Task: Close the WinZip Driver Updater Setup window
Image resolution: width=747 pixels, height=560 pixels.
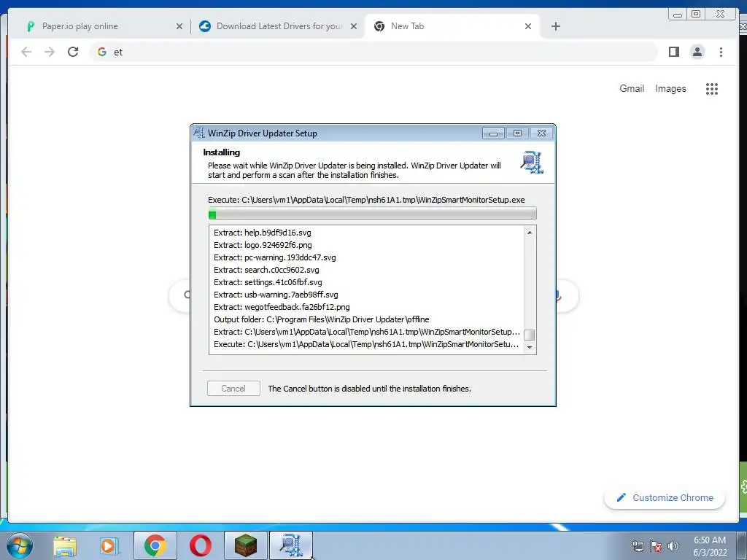Action: (x=542, y=133)
